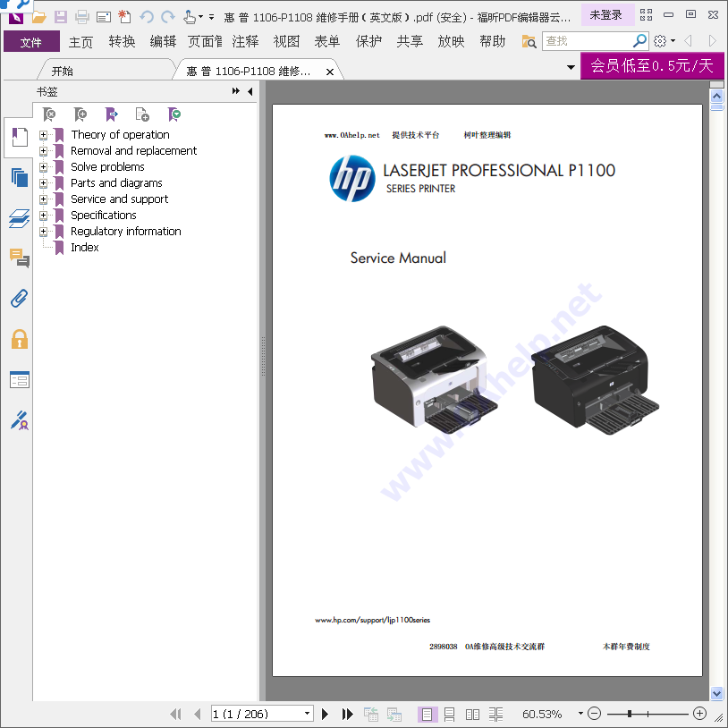Click the bookmark page-plus icon
Image resolution: width=728 pixels, height=728 pixels.
[142, 114]
